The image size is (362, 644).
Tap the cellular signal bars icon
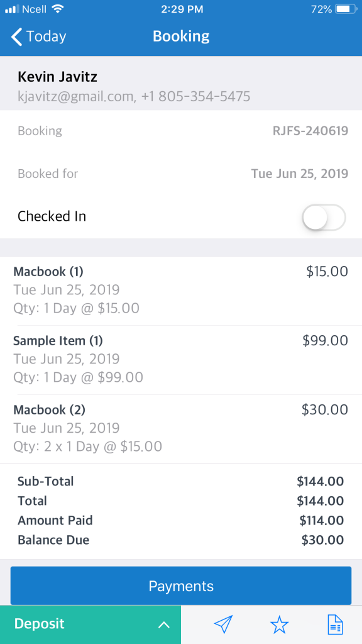(13, 9)
